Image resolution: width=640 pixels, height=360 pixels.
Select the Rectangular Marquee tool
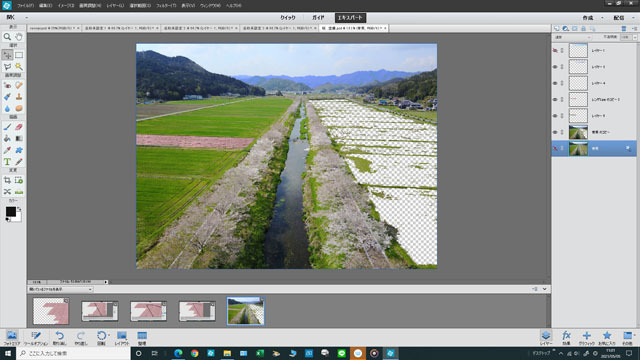(19, 55)
